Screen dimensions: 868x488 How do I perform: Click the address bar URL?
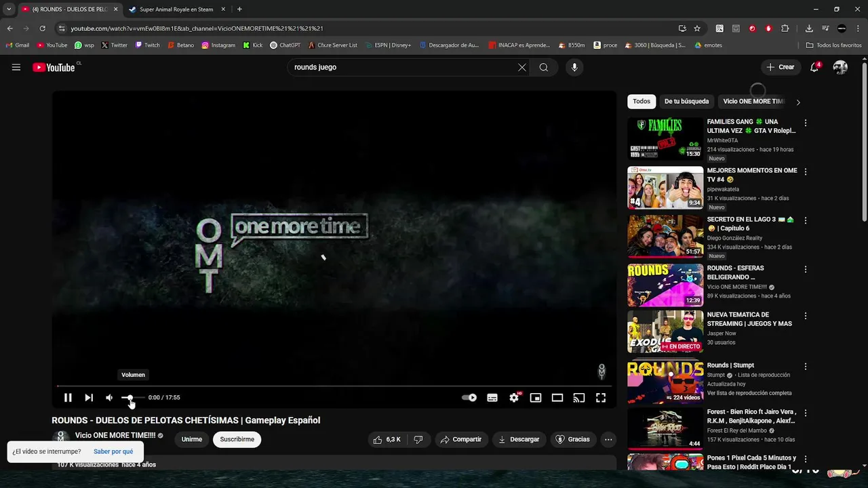(197, 28)
